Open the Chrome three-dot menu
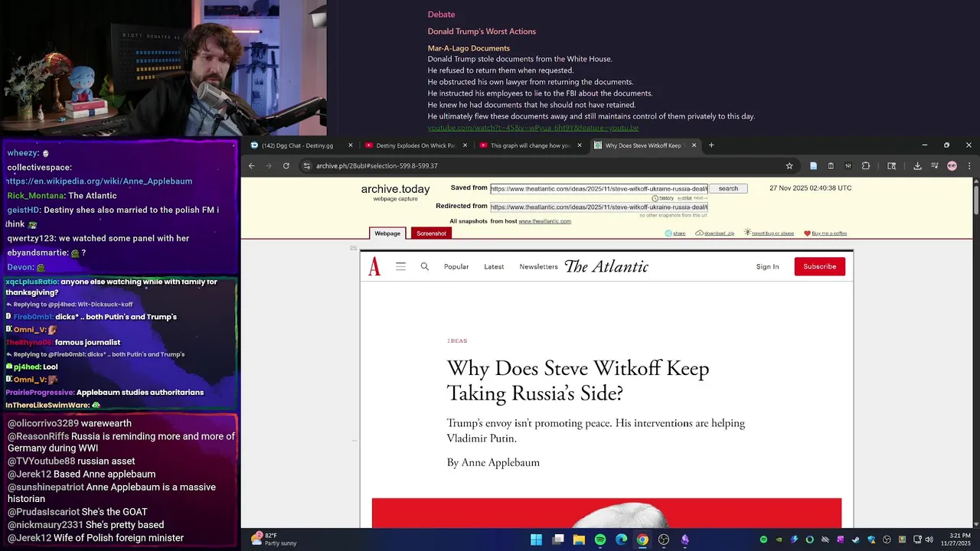 coord(969,165)
